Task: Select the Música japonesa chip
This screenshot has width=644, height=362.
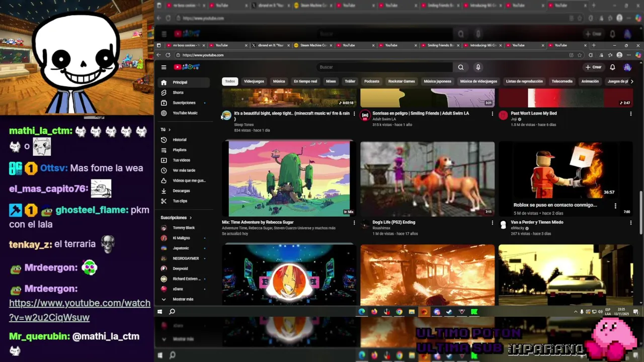Action: pyautogui.click(x=437, y=81)
